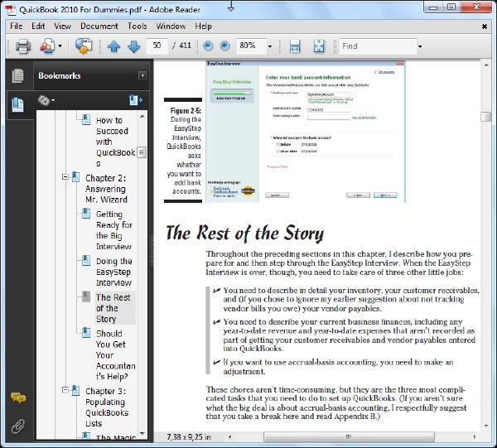Image resolution: width=497 pixels, height=448 pixels.
Task: Open the Document menu
Action: click(x=99, y=26)
